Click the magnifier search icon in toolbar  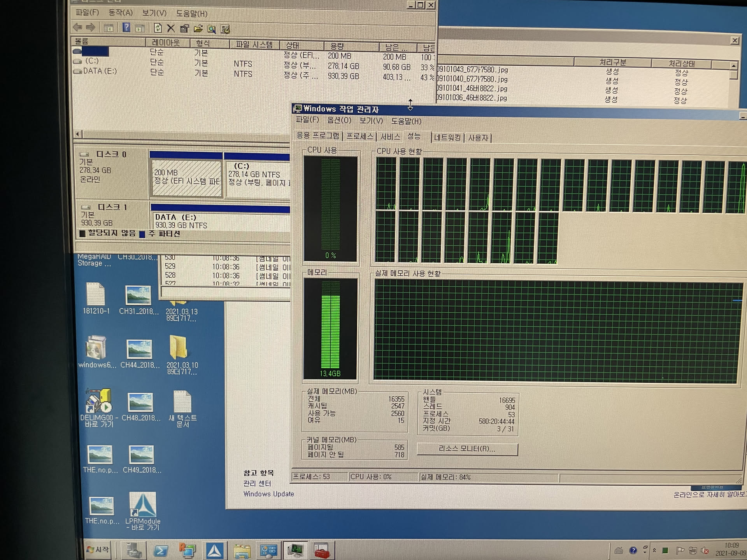point(212,29)
